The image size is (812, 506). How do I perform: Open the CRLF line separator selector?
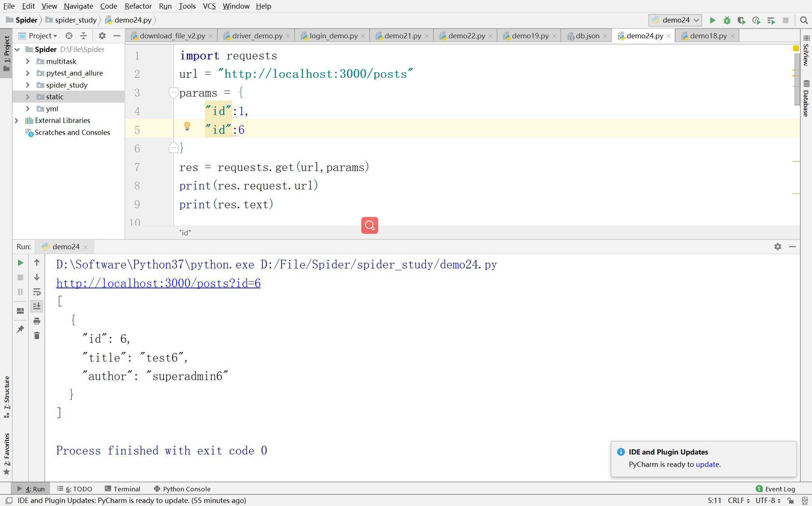coord(739,500)
